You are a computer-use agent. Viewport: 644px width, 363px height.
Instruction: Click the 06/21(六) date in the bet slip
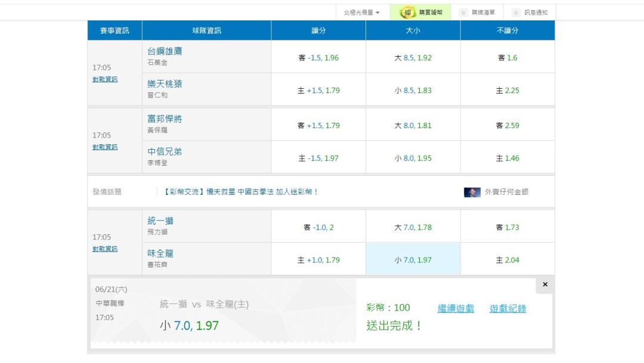coord(112,290)
